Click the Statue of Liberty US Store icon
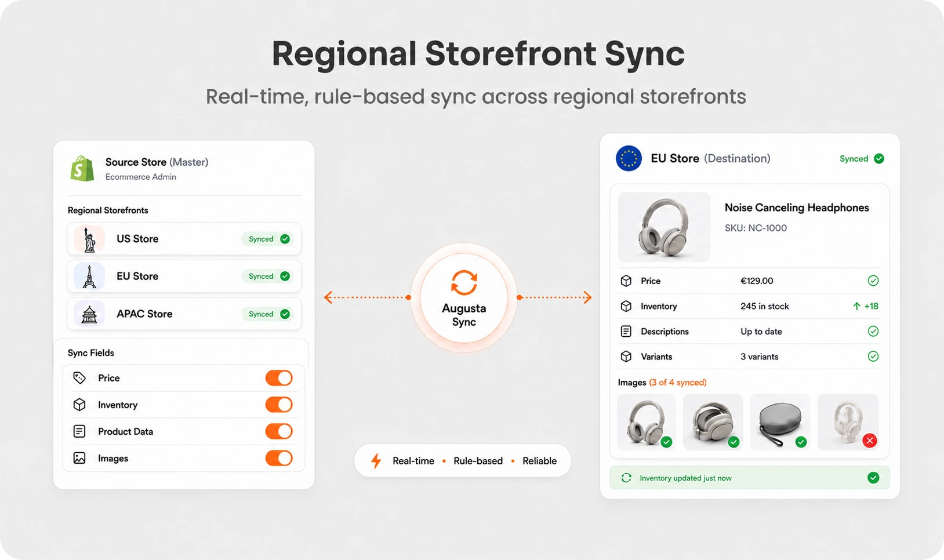The image size is (944, 560). (x=89, y=239)
